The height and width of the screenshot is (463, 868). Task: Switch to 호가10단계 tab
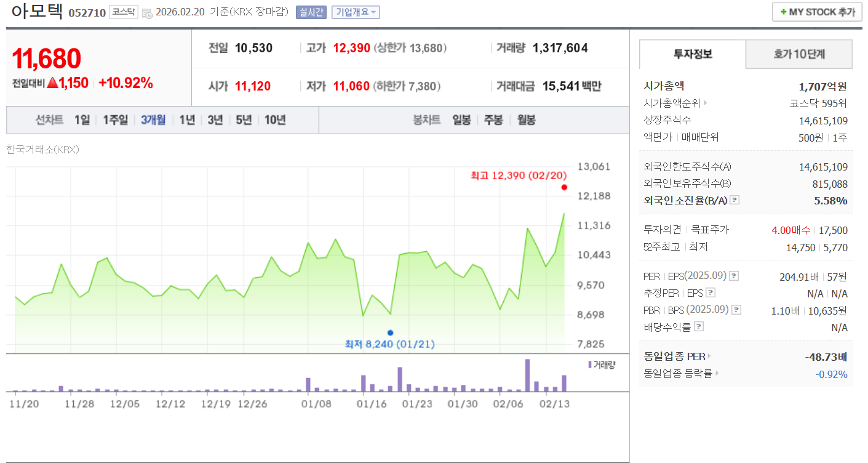799,54
